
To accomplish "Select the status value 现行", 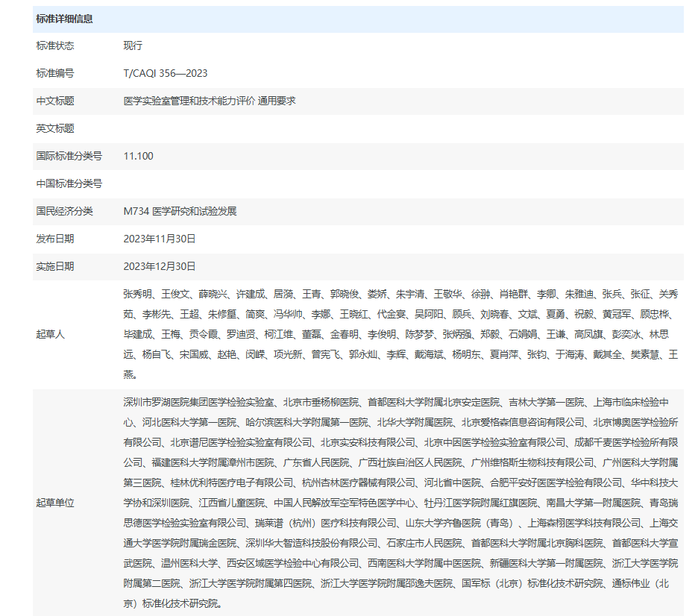I will coord(133,45).
